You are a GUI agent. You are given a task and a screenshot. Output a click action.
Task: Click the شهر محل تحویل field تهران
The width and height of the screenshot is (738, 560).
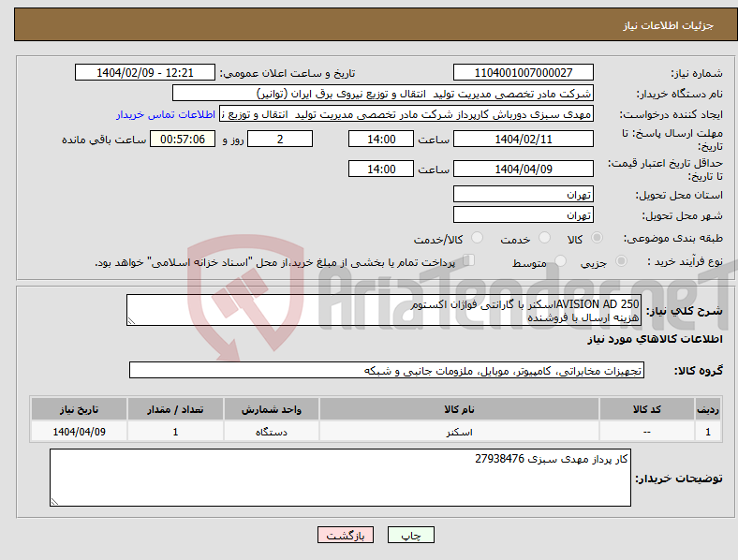(523, 214)
